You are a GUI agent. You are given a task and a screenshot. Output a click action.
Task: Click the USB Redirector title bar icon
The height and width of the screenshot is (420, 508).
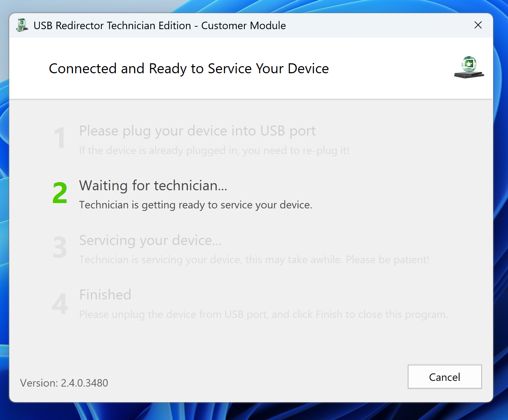[x=22, y=25]
